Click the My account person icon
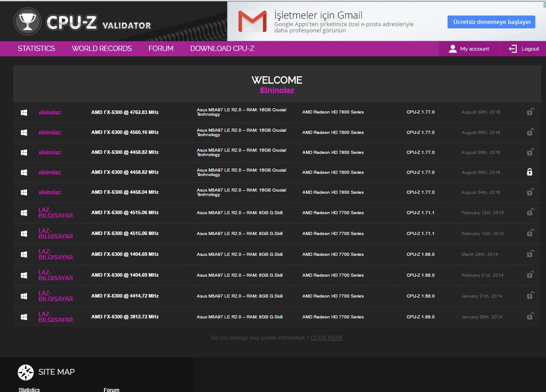 [452, 49]
